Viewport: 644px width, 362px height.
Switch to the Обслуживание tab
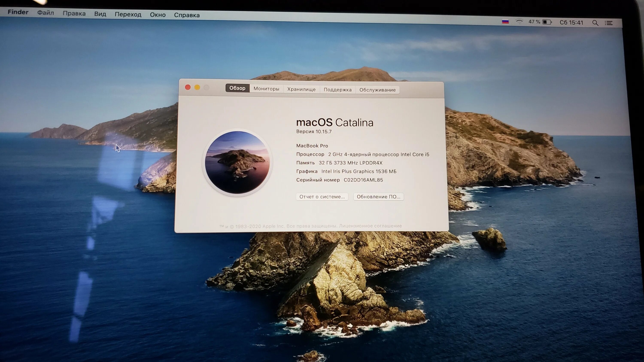click(x=378, y=90)
